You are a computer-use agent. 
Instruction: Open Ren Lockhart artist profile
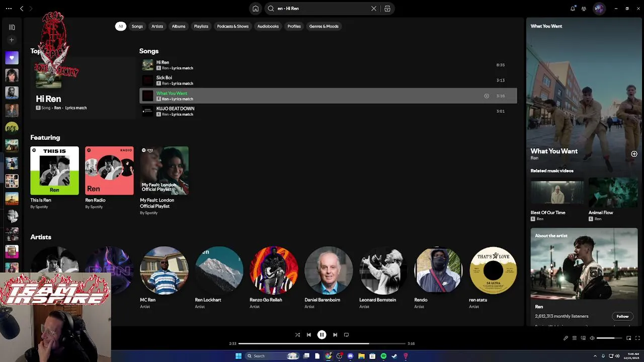tap(219, 270)
